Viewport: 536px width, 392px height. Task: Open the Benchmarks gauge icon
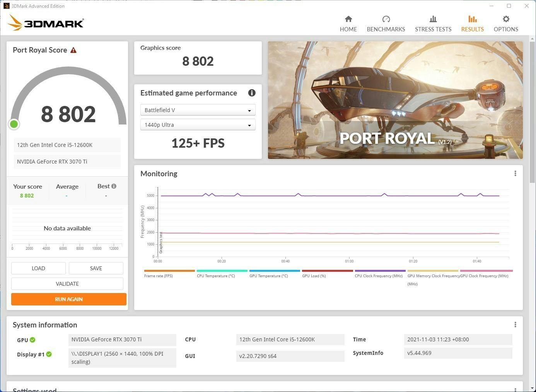386,19
